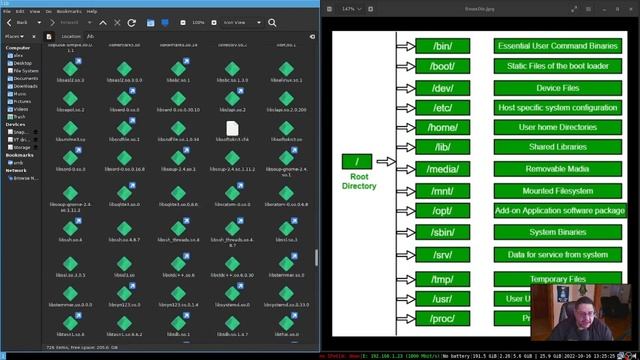Open the Places side pane dropdown
This screenshot has width=640, height=360.
point(14,36)
